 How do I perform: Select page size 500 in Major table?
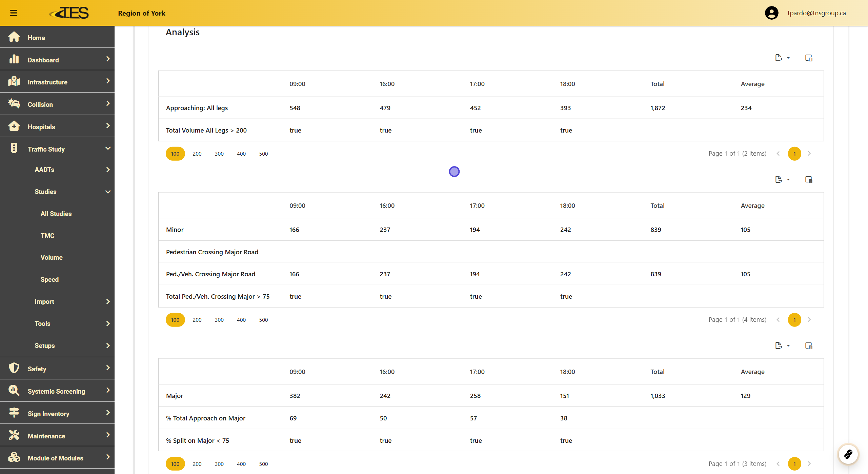click(x=263, y=464)
